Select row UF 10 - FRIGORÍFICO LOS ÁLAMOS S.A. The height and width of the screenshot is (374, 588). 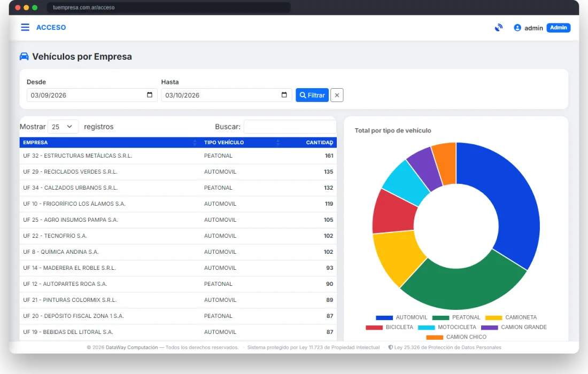pyautogui.click(x=178, y=204)
